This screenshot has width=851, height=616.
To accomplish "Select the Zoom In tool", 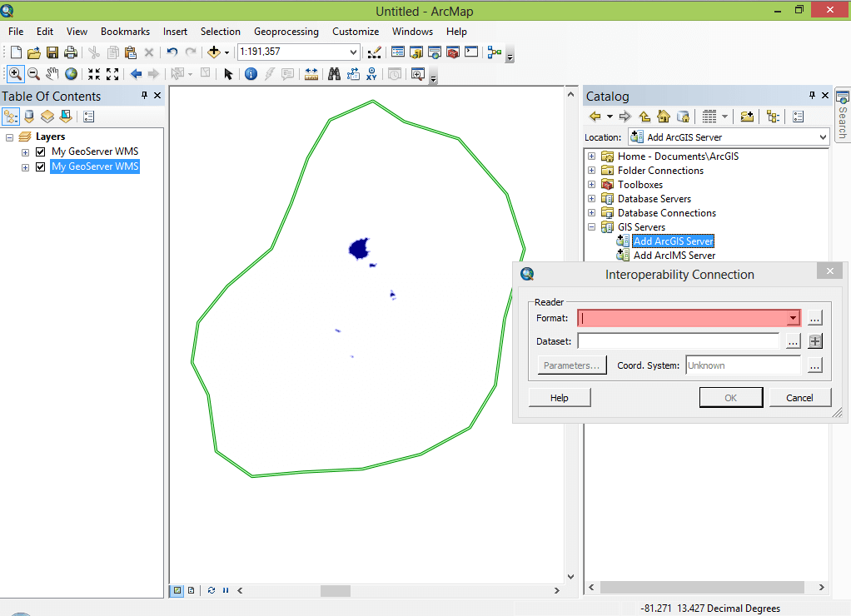I will [15, 74].
